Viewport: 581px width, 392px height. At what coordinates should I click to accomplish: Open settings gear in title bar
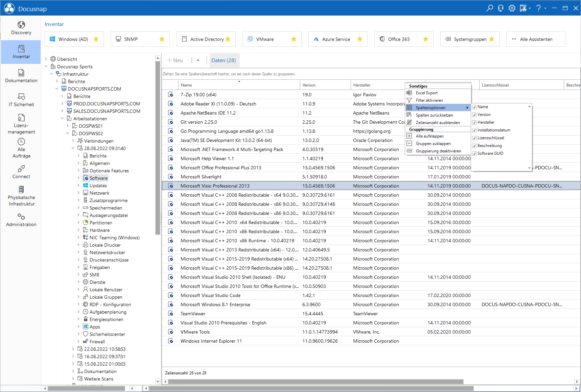[x=512, y=8]
